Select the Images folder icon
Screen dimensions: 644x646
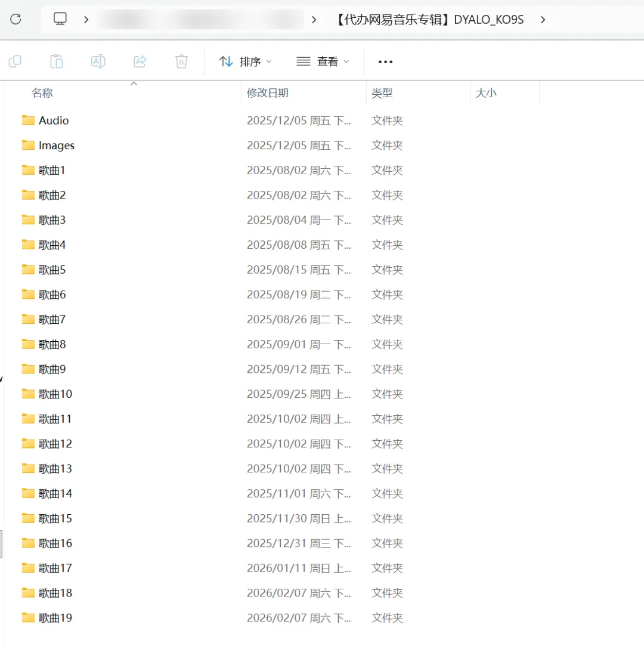point(28,145)
